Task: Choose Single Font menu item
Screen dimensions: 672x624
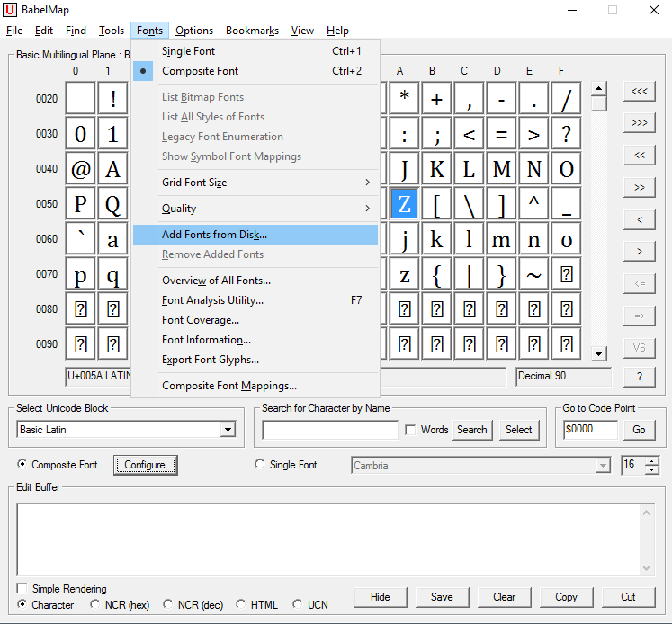Action: (255, 51)
